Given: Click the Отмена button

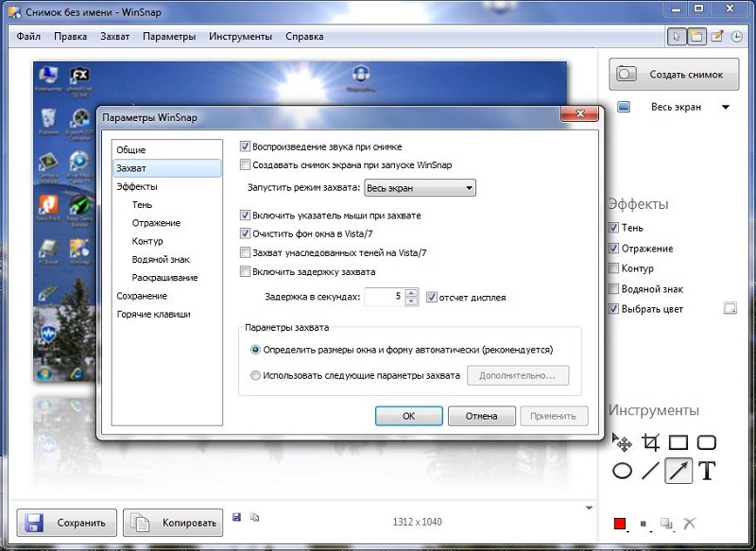Looking at the screenshot, I should tap(482, 416).
